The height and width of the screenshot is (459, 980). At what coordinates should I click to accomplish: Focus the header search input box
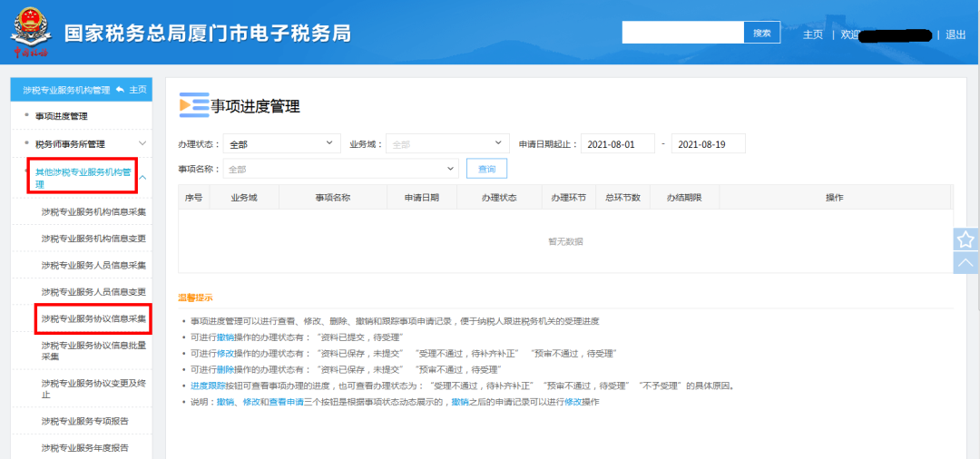pos(682,33)
